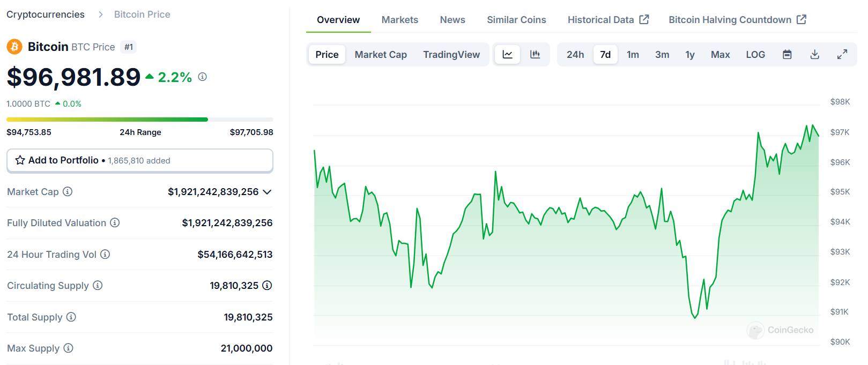Select the TradingView chart toggle
The image size is (868, 365).
(451, 54)
